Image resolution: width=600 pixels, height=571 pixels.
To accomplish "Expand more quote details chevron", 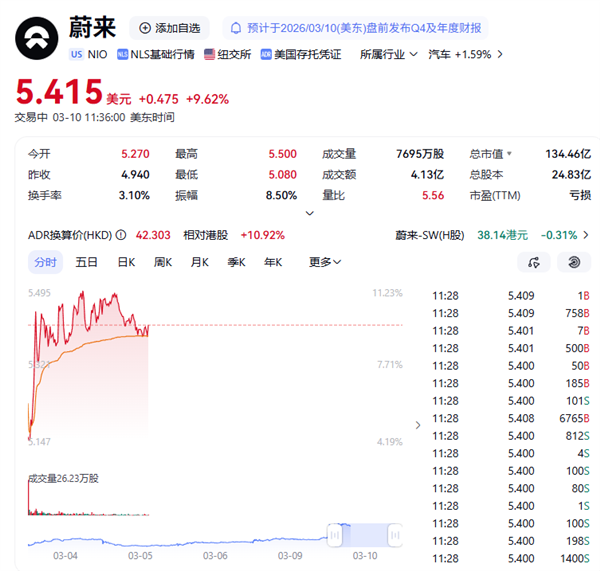I will tap(310, 213).
